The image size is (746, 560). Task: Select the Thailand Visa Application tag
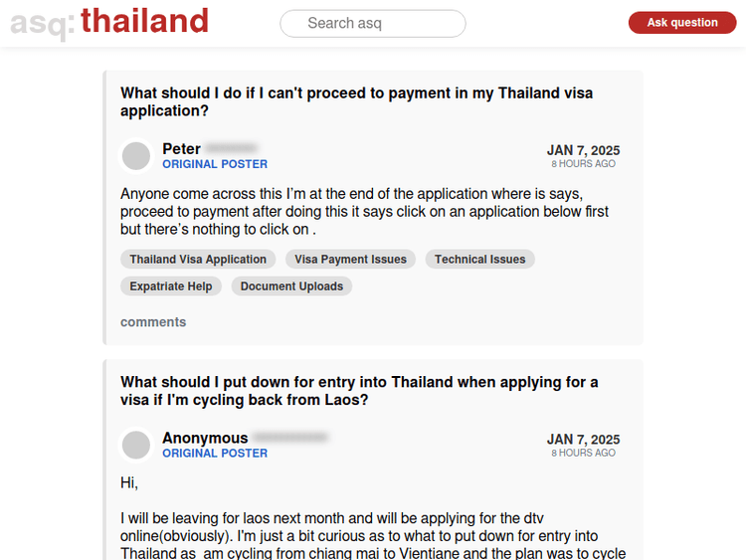198,260
